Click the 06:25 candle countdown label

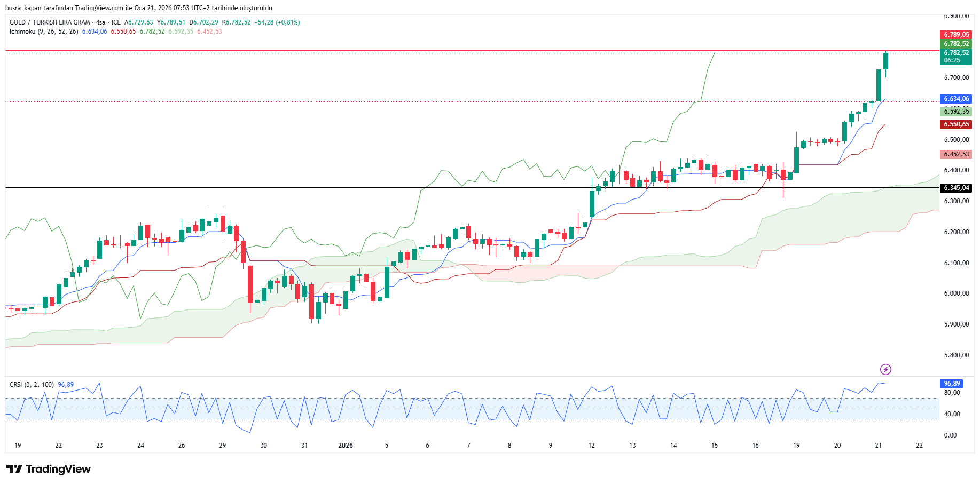tap(952, 60)
